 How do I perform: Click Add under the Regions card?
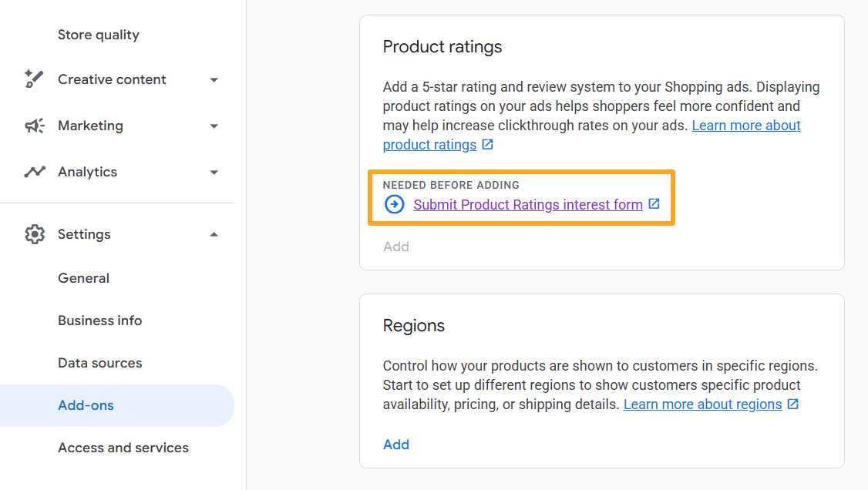(396, 445)
